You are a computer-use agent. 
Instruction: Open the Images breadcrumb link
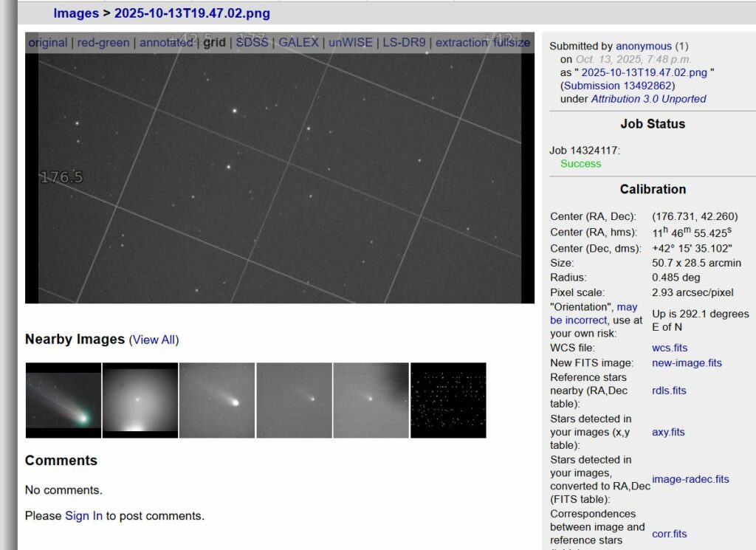point(76,13)
